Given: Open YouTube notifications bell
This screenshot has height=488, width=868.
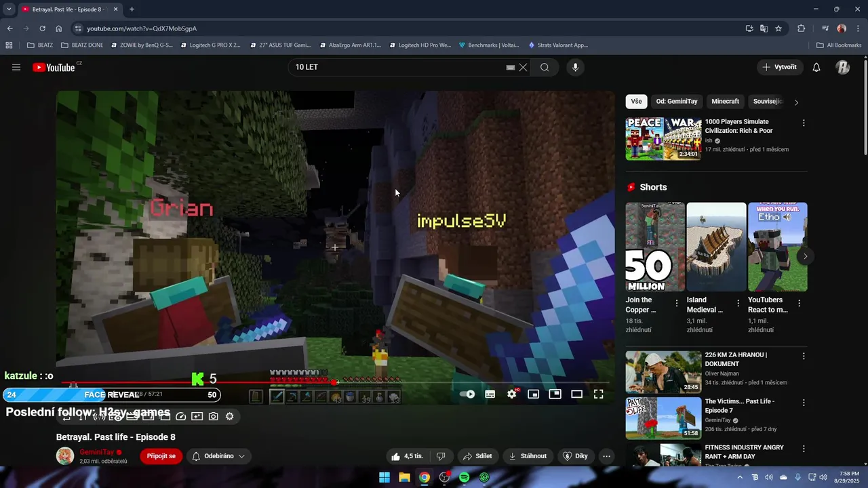Looking at the screenshot, I should pos(816,67).
